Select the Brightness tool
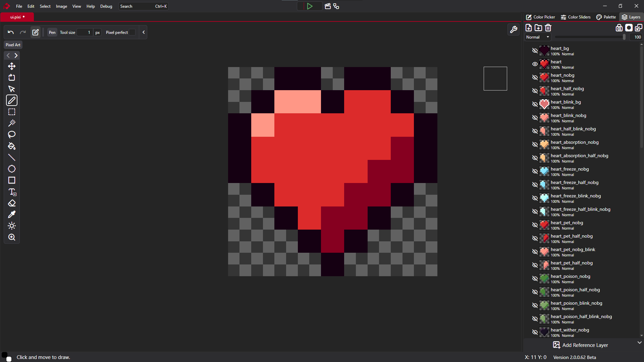 pyautogui.click(x=12, y=226)
